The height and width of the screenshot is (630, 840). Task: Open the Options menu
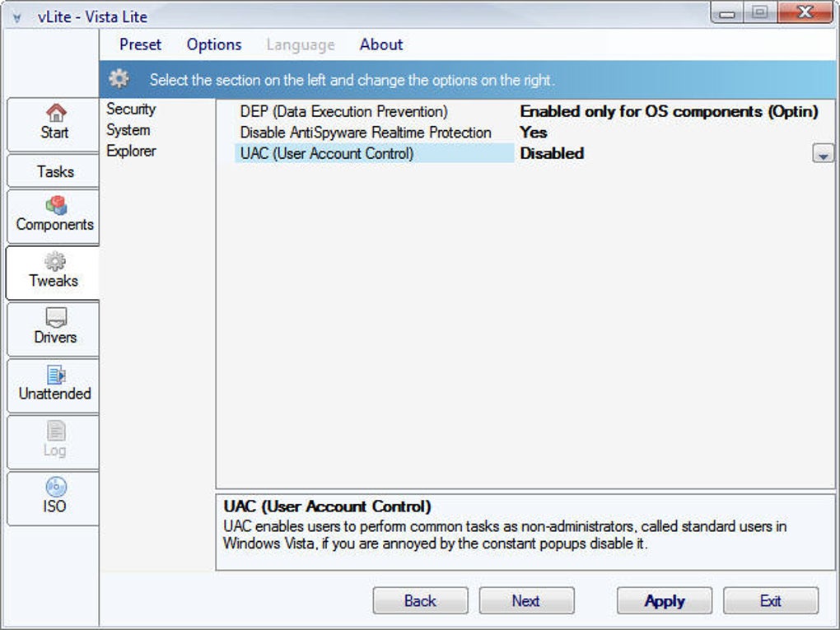(214, 44)
